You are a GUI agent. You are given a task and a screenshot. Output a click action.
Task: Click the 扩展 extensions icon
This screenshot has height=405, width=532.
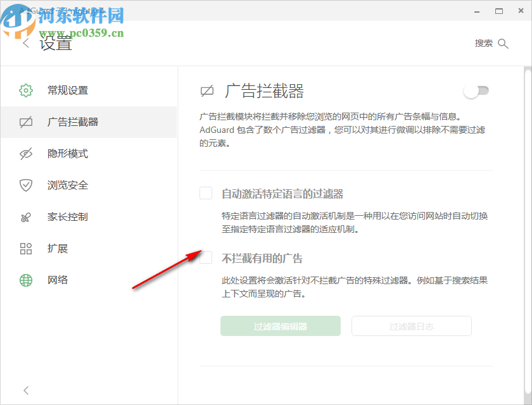pyautogui.click(x=25, y=248)
